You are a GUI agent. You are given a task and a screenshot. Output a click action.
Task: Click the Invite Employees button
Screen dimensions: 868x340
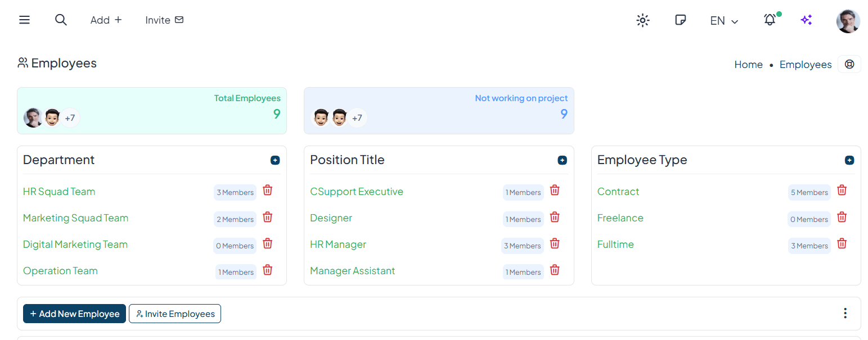[175, 314]
